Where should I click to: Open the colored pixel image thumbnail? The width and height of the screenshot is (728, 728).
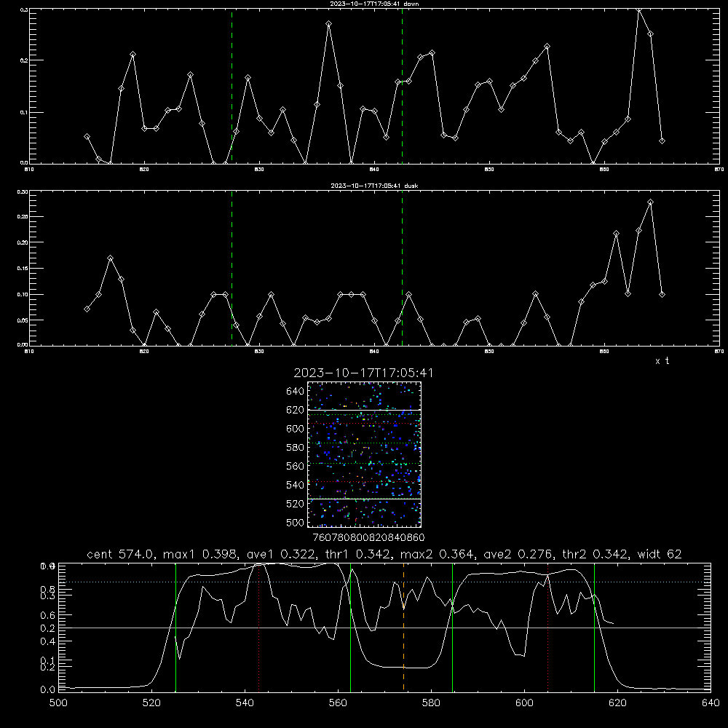click(364, 454)
